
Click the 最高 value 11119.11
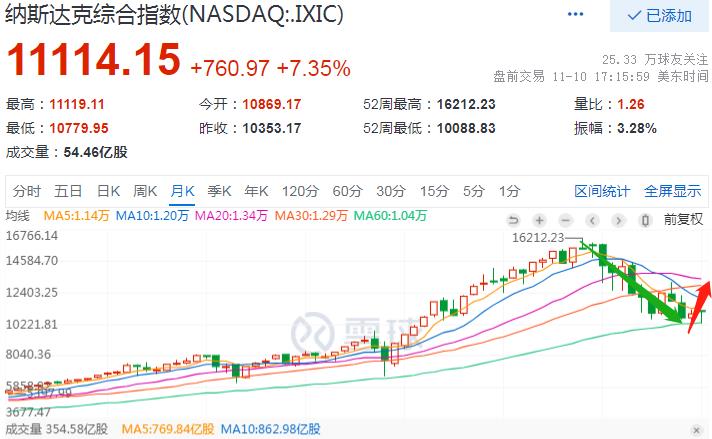(x=77, y=104)
